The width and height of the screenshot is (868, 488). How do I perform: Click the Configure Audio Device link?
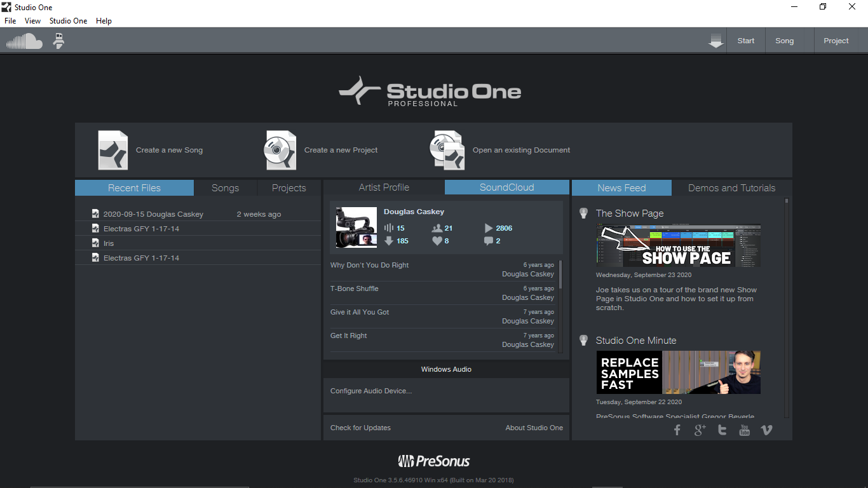point(371,391)
